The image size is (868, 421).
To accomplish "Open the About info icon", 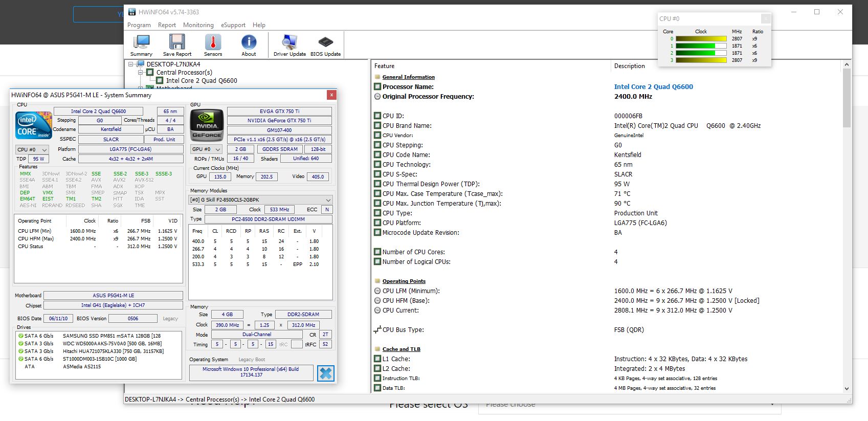I will (249, 45).
